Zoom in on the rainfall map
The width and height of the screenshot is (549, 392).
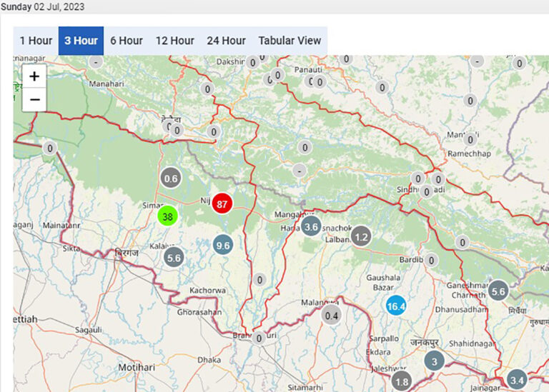tap(34, 76)
